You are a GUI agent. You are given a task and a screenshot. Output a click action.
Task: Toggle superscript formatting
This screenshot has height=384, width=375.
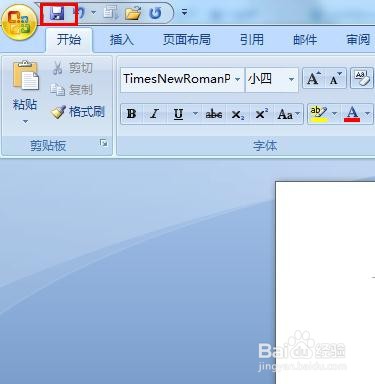click(261, 114)
